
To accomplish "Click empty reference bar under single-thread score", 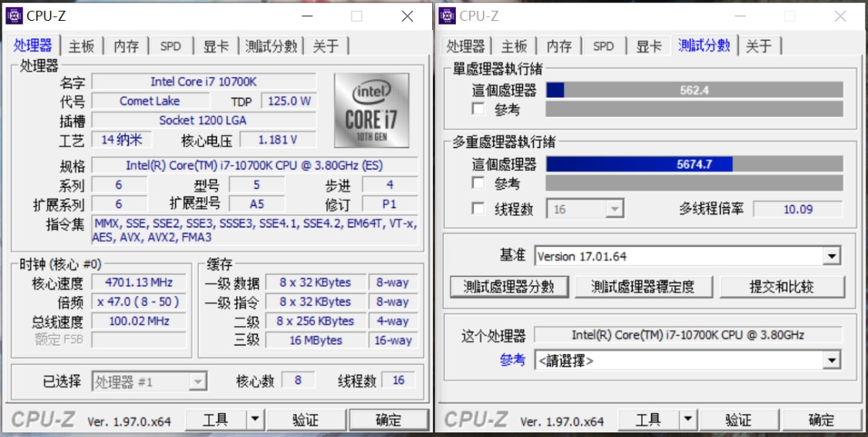I will 694,109.
